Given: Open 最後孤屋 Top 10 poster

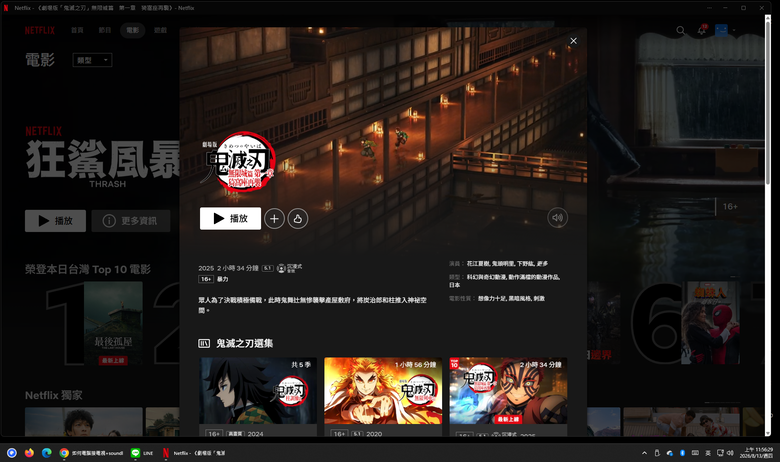Looking at the screenshot, I should point(113,323).
